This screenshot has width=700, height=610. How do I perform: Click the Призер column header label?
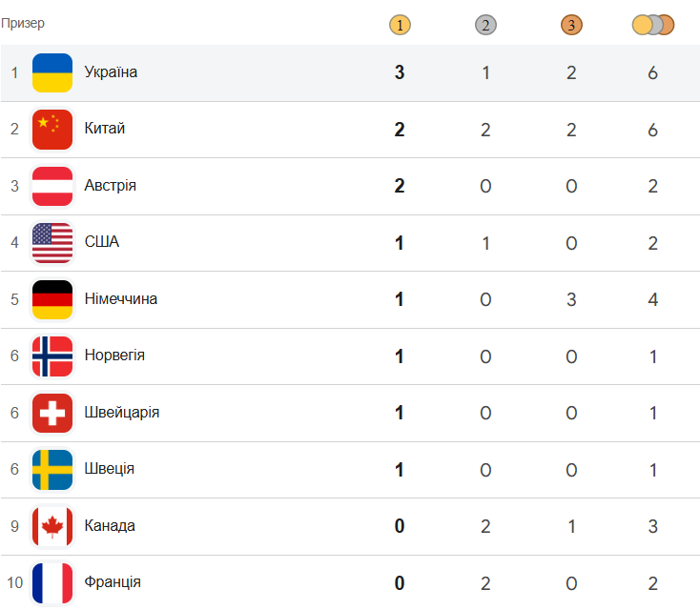(x=22, y=23)
